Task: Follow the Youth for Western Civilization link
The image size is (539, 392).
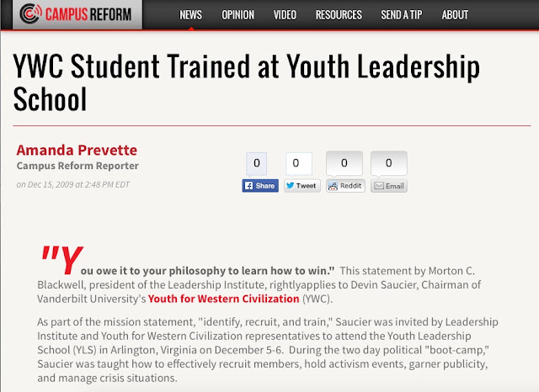Action: point(224,299)
